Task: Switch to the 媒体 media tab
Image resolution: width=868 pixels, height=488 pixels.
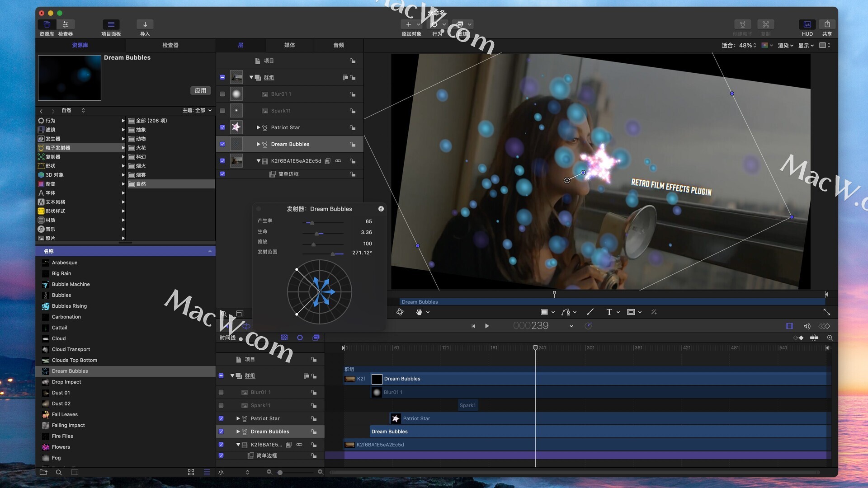Action: (x=289, y=45)
